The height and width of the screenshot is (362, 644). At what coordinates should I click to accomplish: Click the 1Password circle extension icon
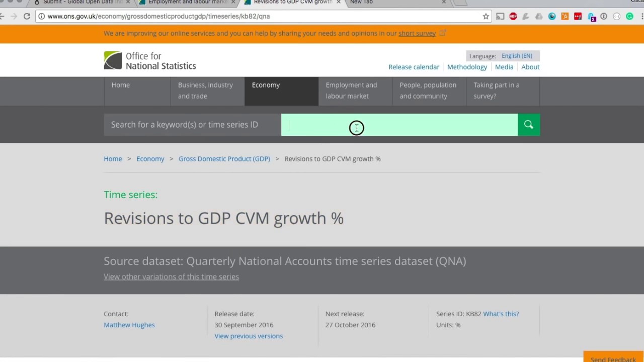(x=604, y=16)
